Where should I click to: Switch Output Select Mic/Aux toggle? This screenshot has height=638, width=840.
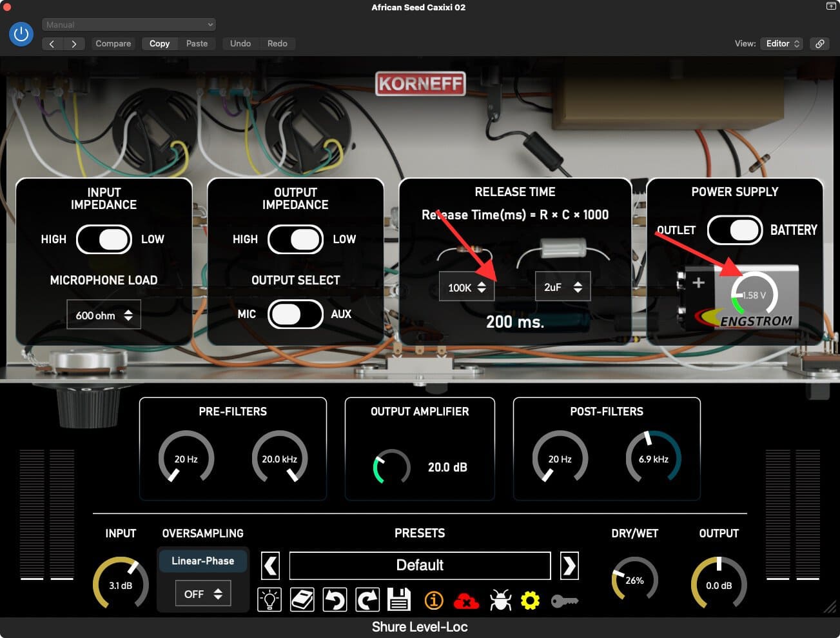295,314
